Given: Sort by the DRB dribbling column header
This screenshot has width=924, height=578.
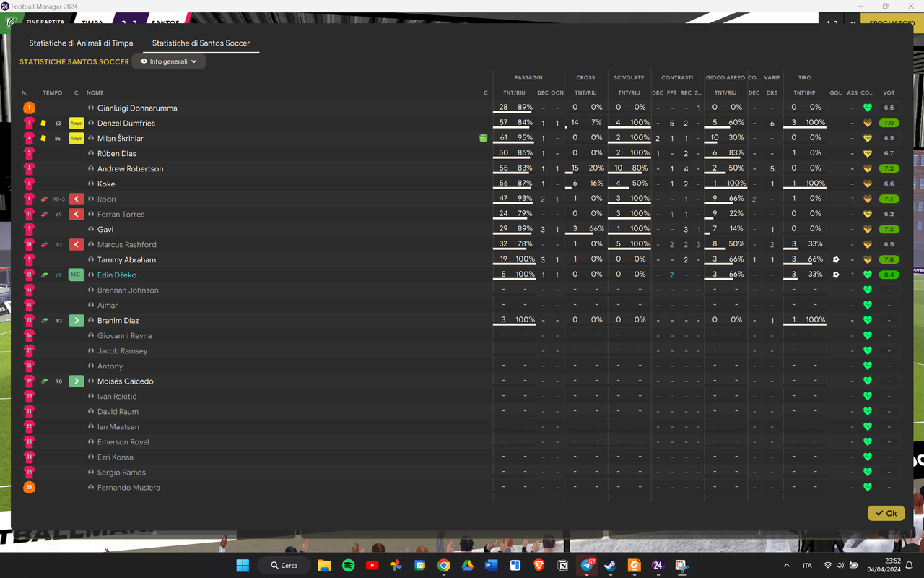Looking at the screenshot, I should click(772, 92).
